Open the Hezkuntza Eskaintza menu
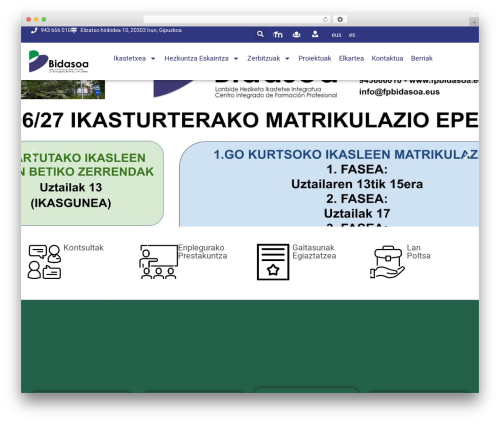500x423 pixels. (x=196, y=58)
